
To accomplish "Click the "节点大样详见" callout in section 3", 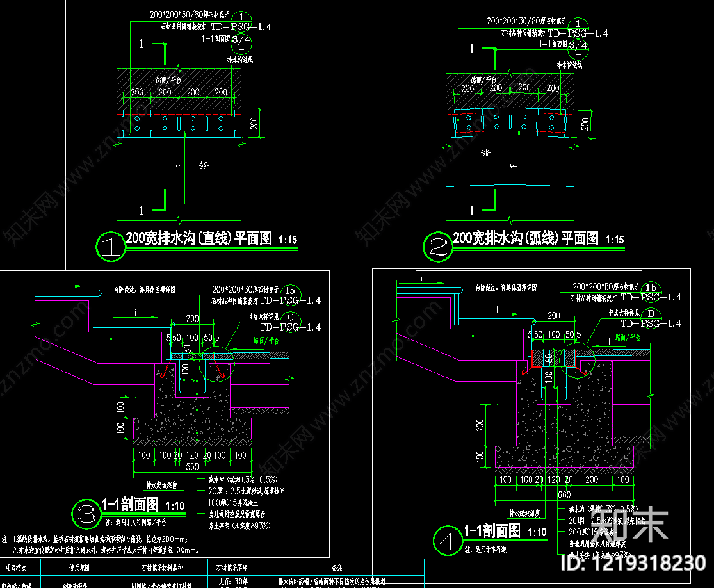I will tap(263, 316).
